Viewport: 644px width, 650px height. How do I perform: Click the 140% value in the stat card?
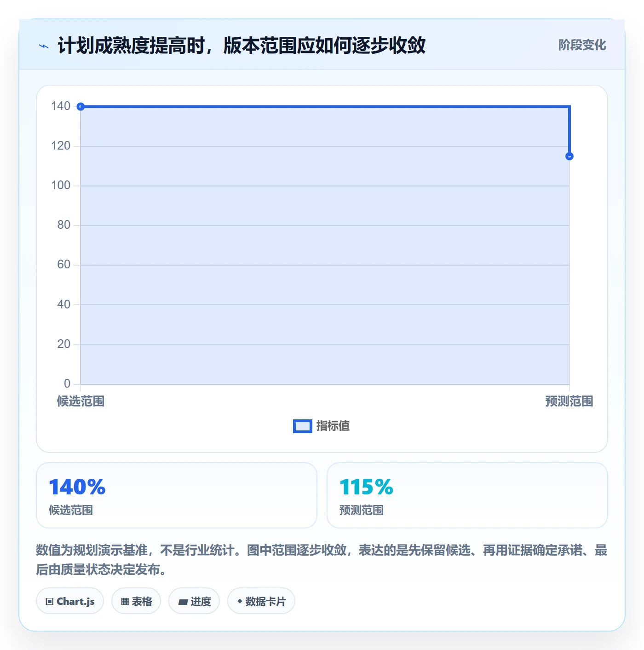[77, 487]
